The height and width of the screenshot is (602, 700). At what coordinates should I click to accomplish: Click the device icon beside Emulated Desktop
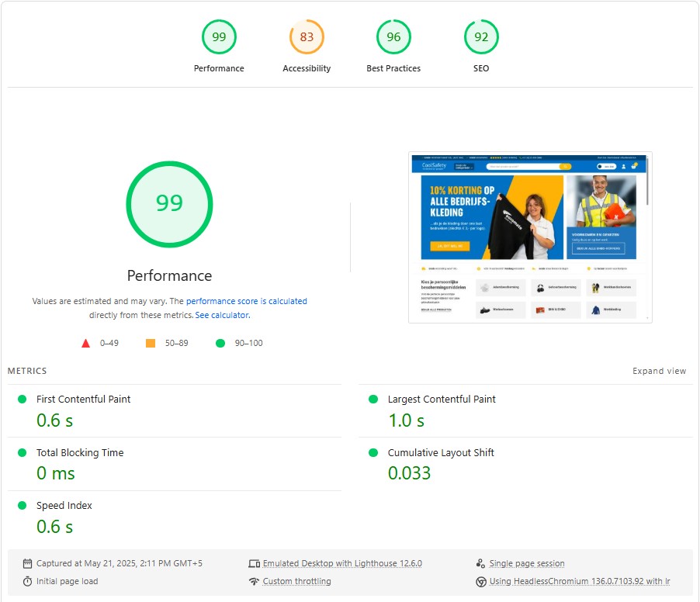[254, 563]
